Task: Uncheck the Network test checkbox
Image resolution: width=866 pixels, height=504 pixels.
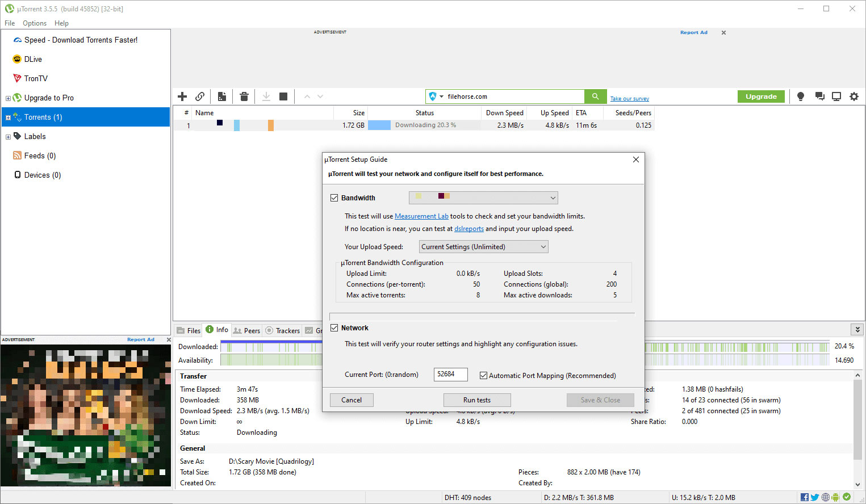Action: click(x=334, y=328)
